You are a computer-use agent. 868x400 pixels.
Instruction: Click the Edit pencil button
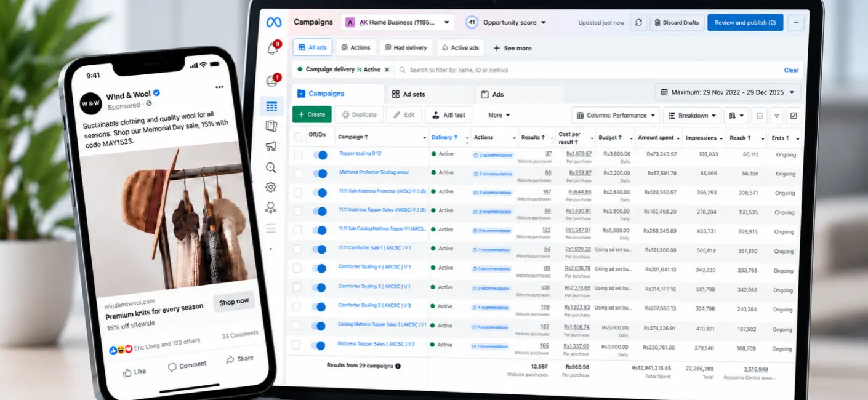[404, 115]
